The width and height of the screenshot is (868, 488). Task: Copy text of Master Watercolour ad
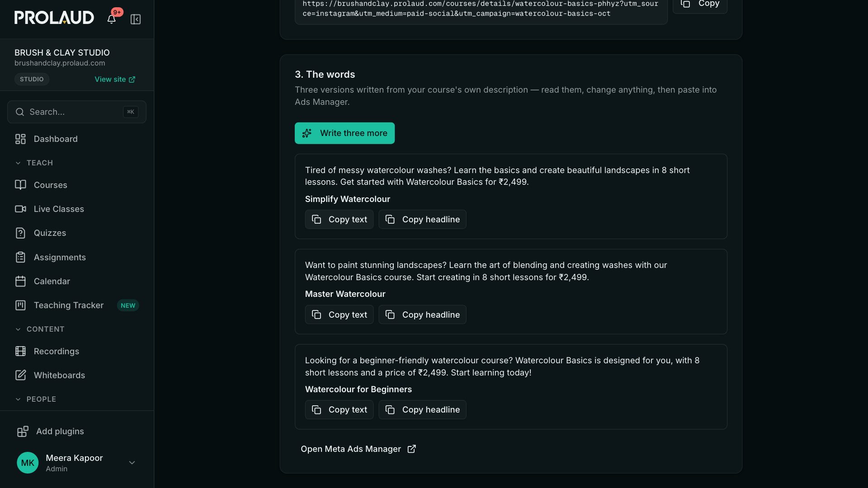coord(339,314)
